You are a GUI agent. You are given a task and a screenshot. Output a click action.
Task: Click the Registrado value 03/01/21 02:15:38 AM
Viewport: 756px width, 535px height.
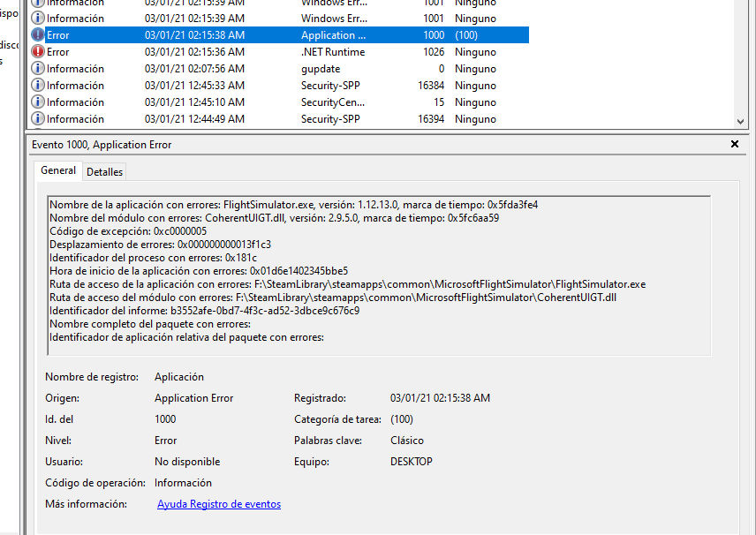click(x=440, y=398)
